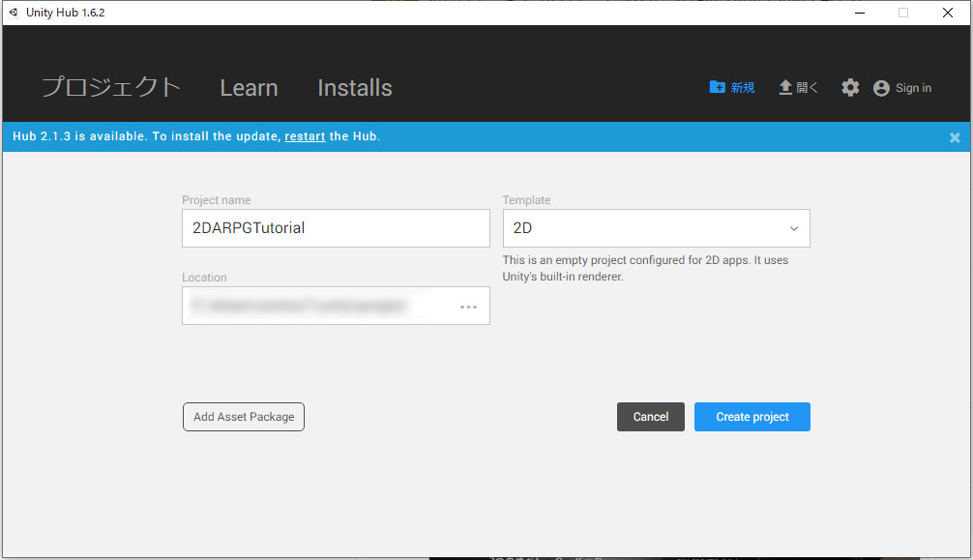973x560 pixels.
Task: Click inside the Location path field
Action: (x=314, y=307)
